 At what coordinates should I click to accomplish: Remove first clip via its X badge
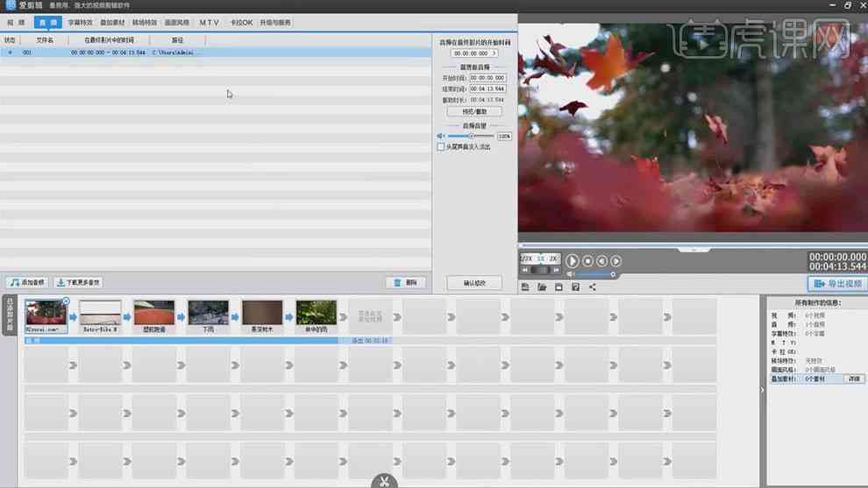pyautogui.click(x=66, y=301)
